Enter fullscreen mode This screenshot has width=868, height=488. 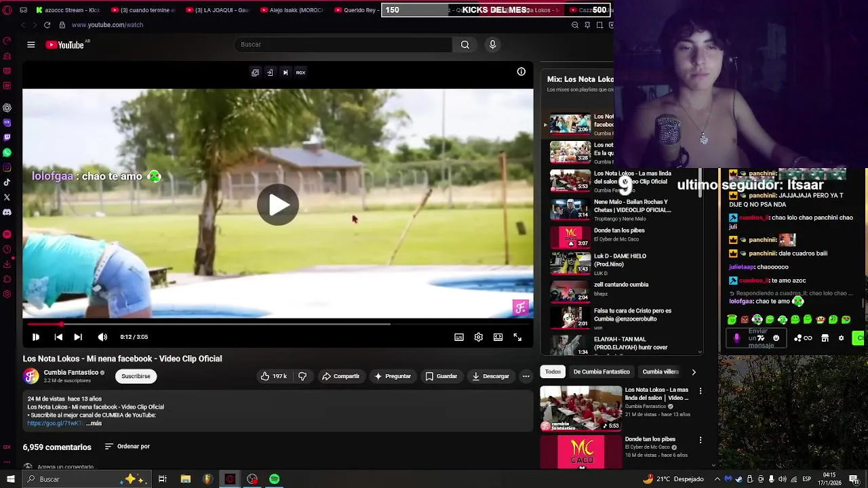click(517, 337)
